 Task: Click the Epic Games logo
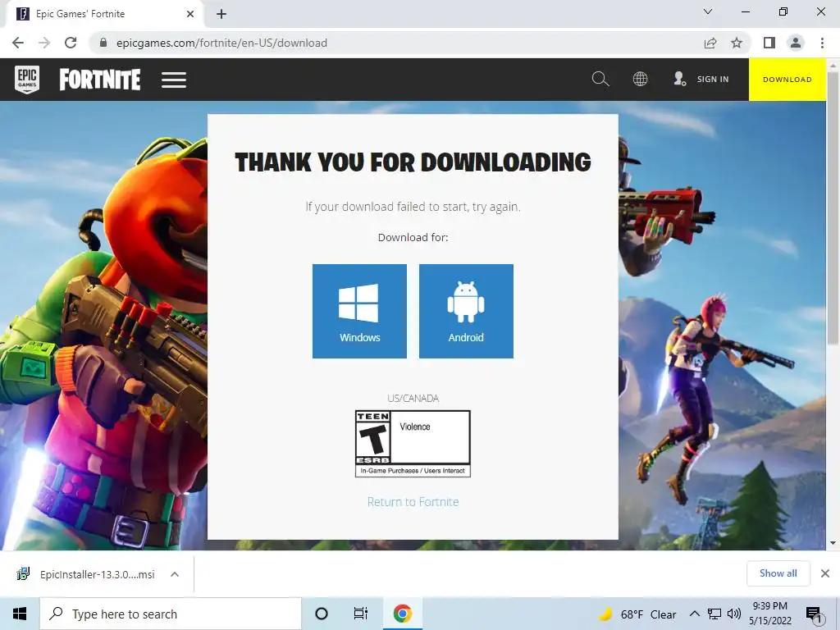click(x=27, y=80)
